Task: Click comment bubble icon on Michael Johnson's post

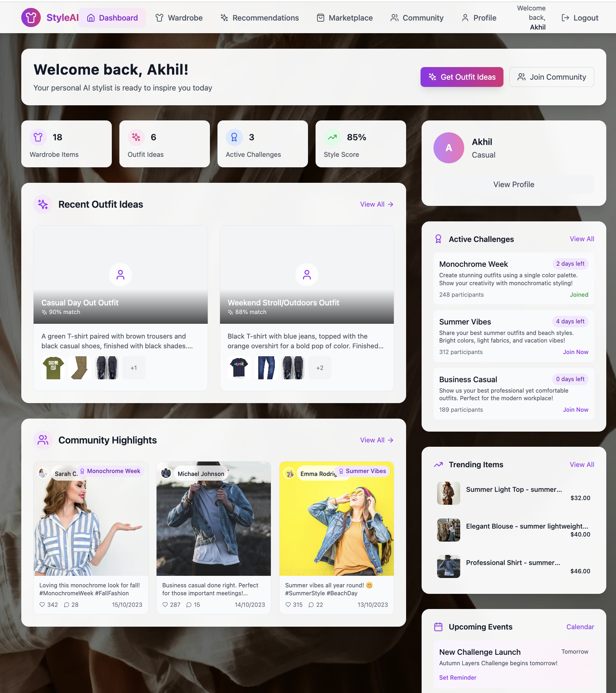Action: point(189,605)
